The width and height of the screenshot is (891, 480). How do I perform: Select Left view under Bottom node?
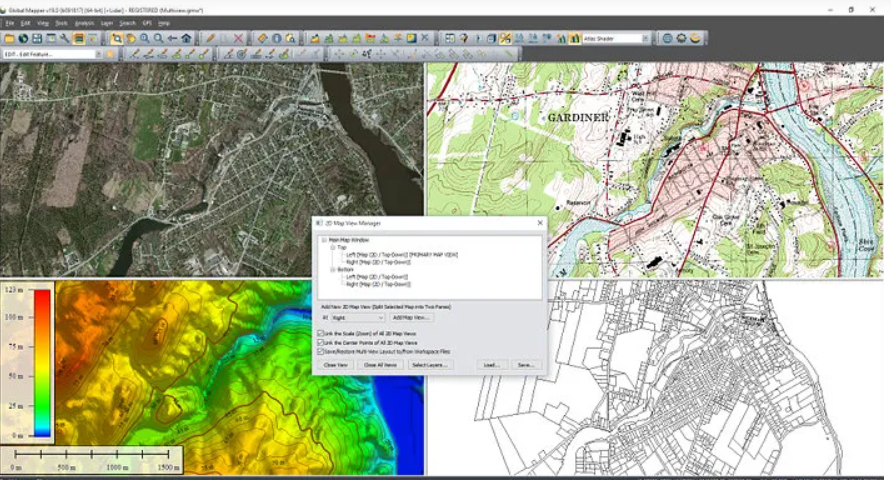377,277
